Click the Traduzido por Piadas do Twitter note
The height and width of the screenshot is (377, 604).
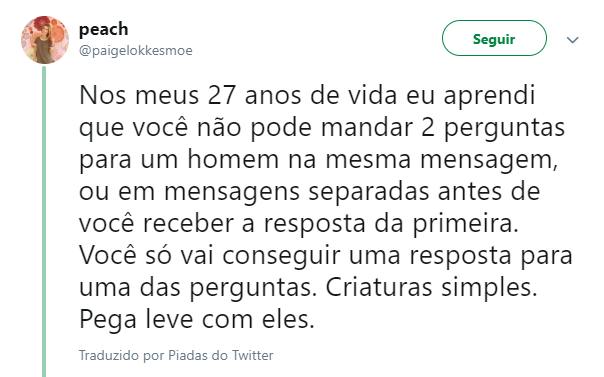[x=176, y=355]
